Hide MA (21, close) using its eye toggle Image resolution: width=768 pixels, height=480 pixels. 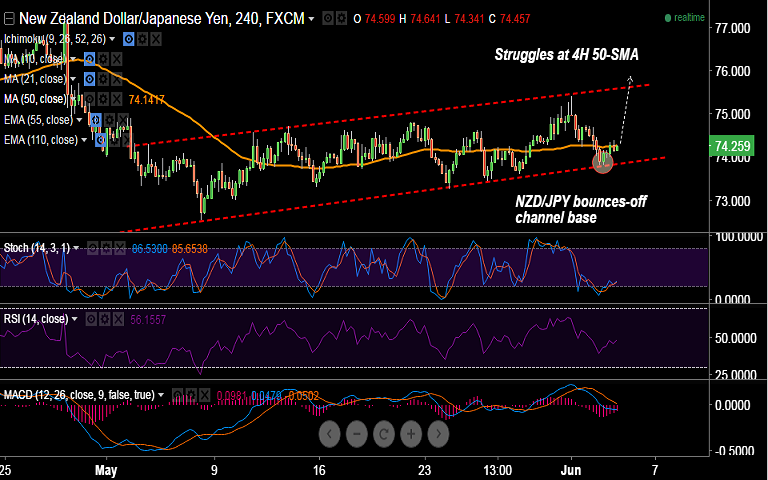tap(89, 79)
